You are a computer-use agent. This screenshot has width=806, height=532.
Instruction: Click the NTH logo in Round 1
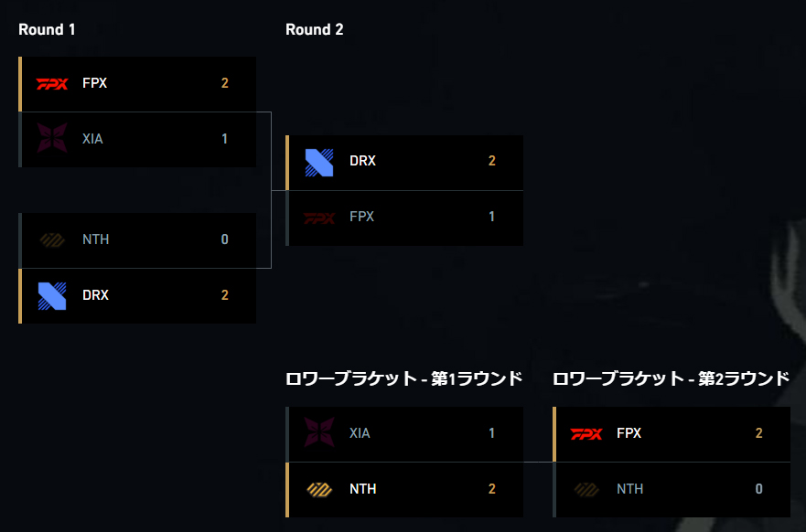click(x=52, y=239)
